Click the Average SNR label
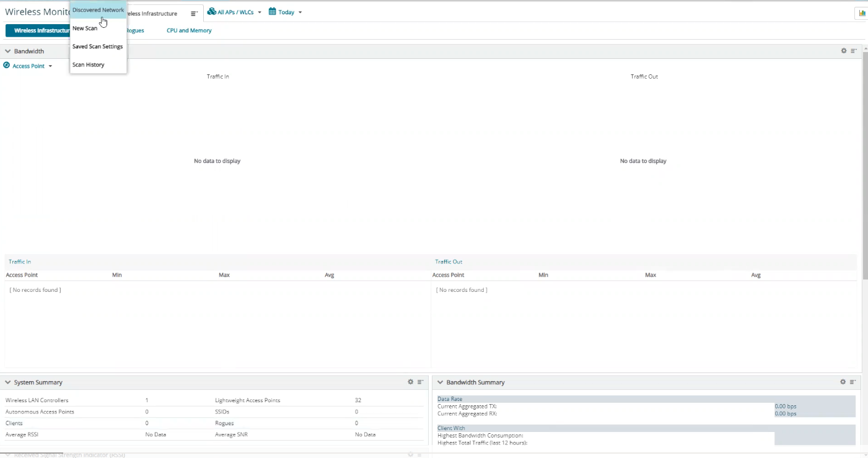This screenshot has width=868, height=458. click(231, 435)
